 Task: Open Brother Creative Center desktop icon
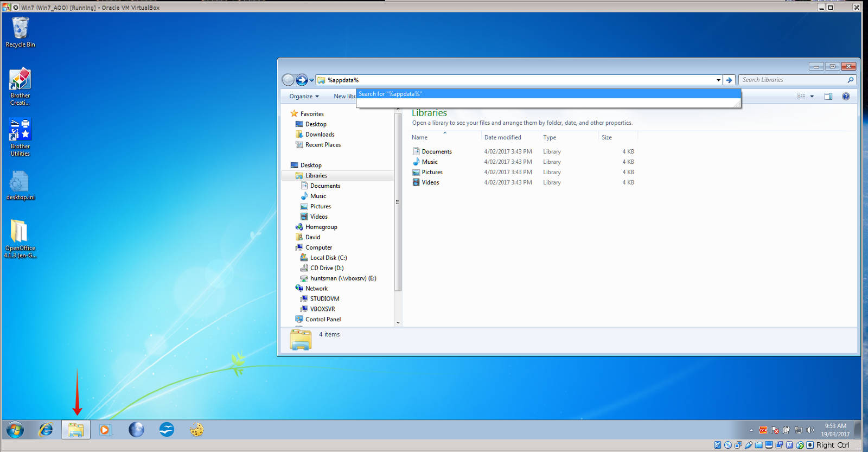pyautogui.click(x=20, y=87)
